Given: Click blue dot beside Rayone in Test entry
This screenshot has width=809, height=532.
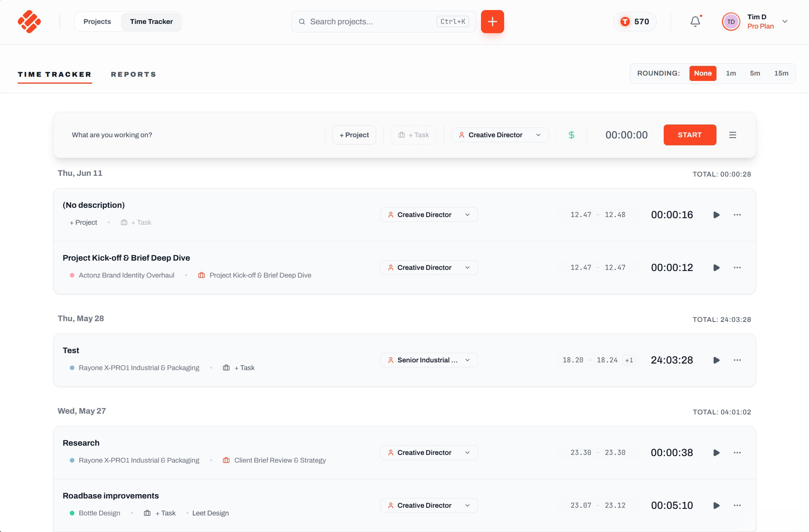Looking at the screenshot, I should pyautogui.click(x=72, y=368).
